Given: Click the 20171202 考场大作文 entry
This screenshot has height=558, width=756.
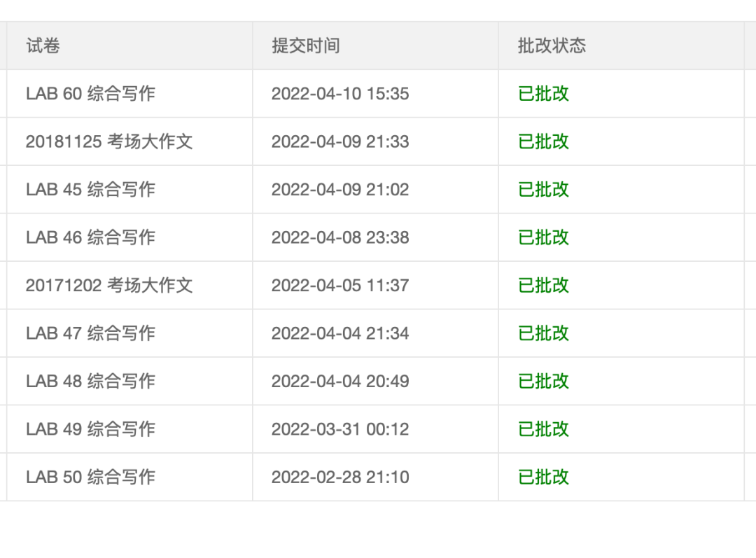Looking at the screenshot, I should point(108,286).
